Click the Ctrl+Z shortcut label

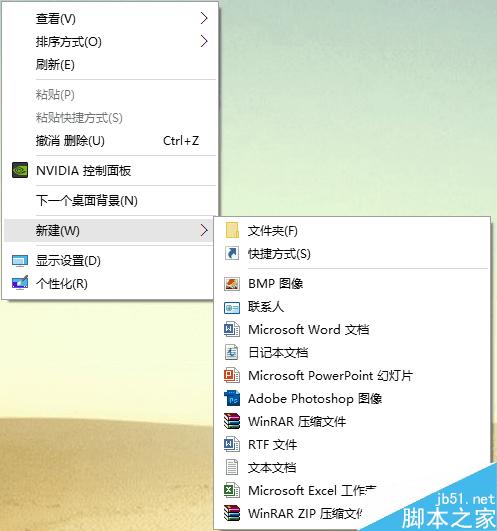tap(181, 141)
